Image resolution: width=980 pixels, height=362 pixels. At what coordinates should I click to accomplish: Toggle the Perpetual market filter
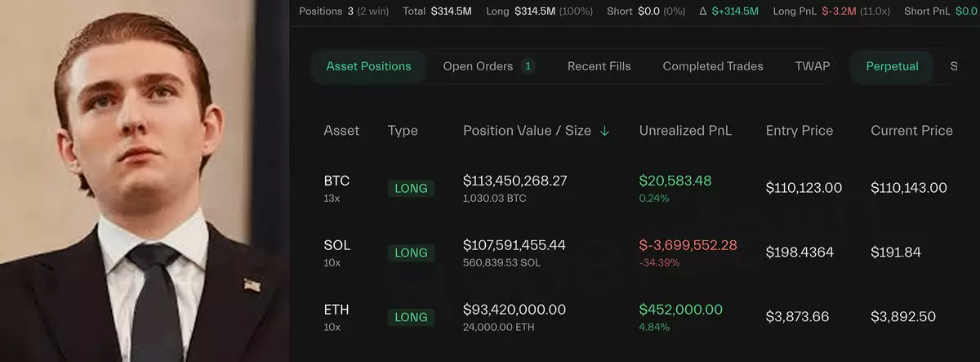click(892, 66)
